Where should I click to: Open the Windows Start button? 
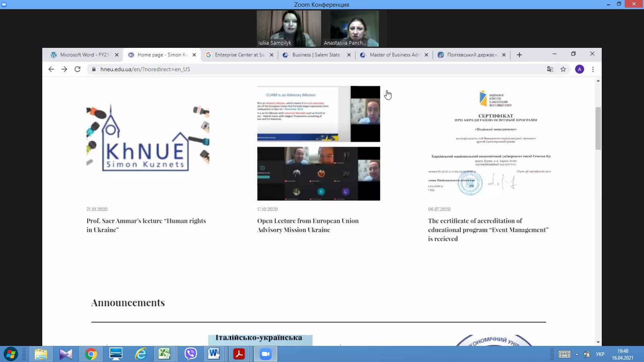pos(11,354)
